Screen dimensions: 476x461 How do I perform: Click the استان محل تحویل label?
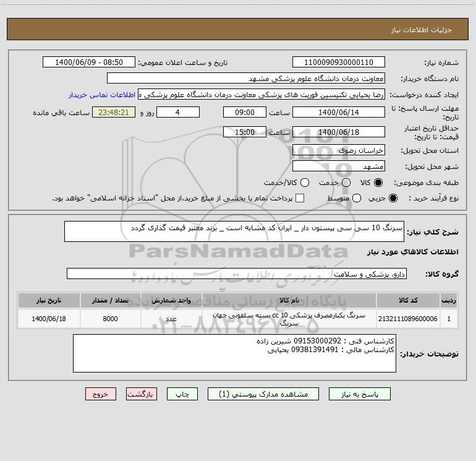430,150
